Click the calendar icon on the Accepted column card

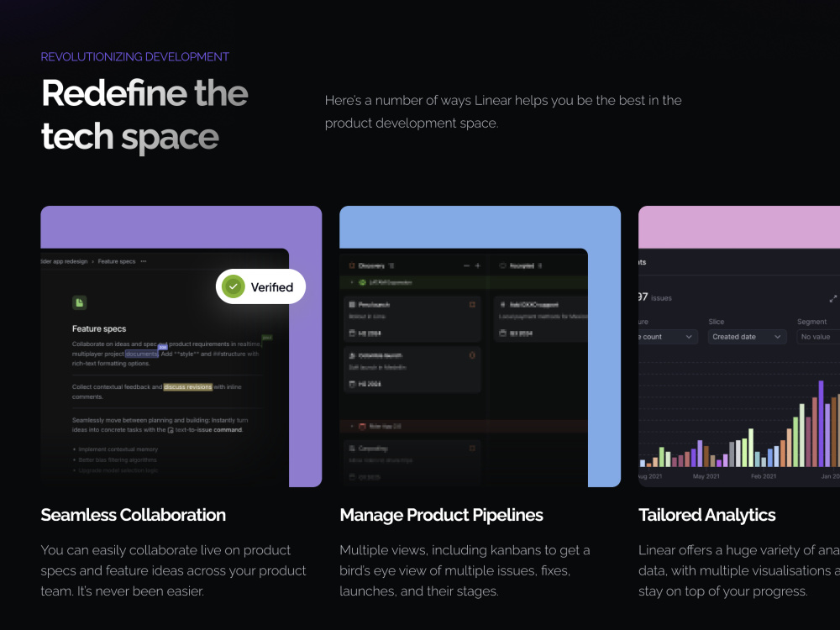502,333
